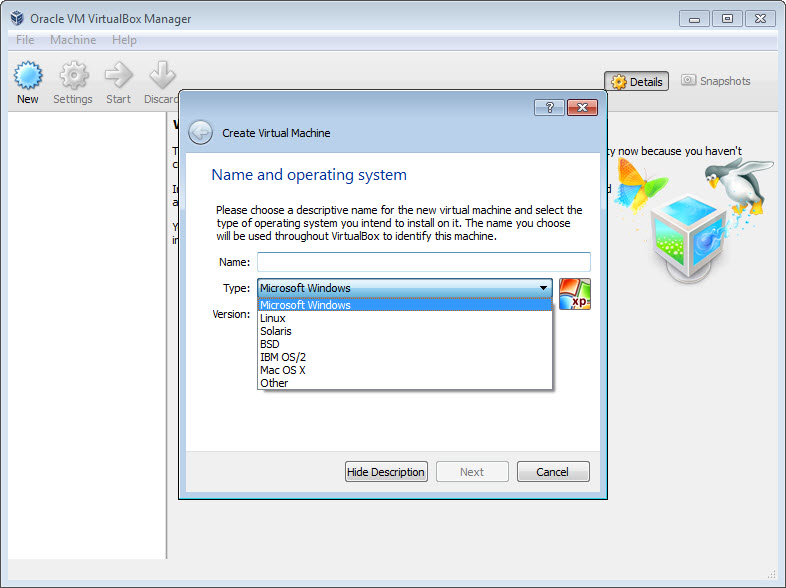
Task: Collapse the Type combo box arrow
Action: (x=543, y=288)
